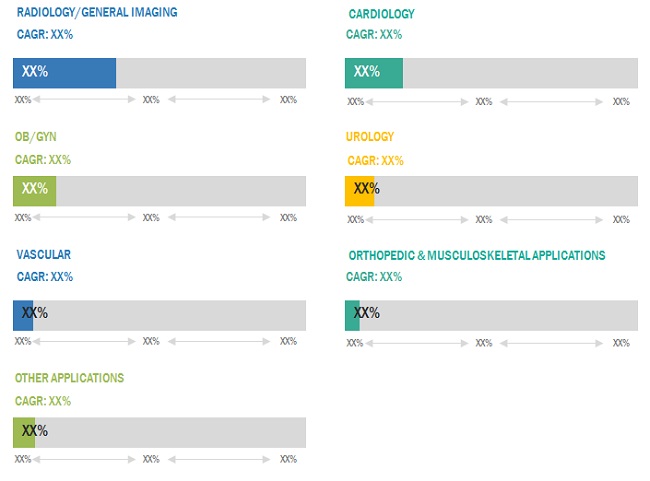Click gray unfilled area of Other Applications bar
Image resolution: width=650 pixels, height=481 pixels.
pyautogui.click(x=170, y=433)
